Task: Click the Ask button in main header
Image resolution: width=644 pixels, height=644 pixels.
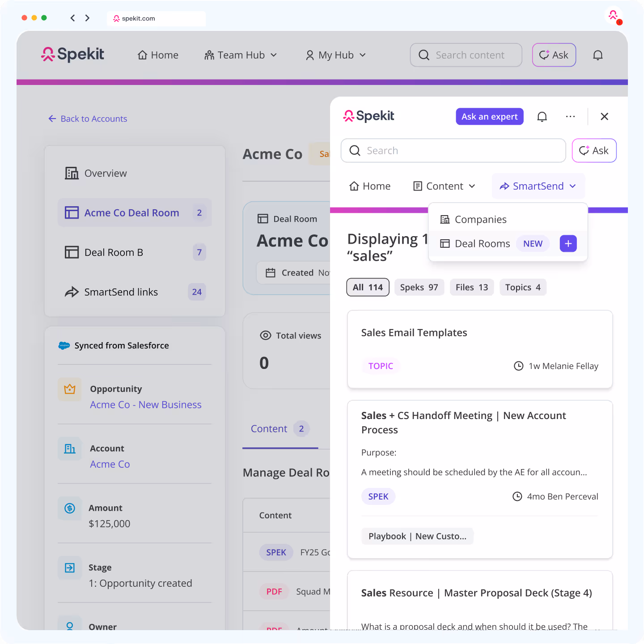Action: (x=554, y=55)
